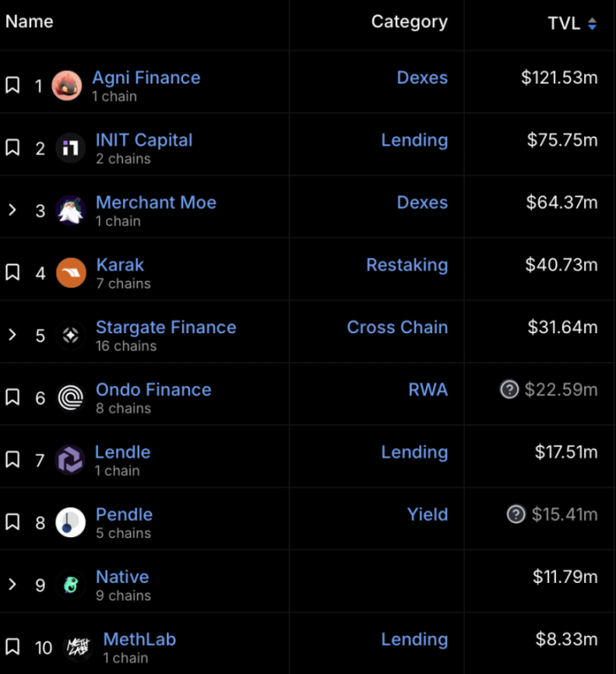The width and height of the screenshot is (616, 674).
Task: Click the Pendle logo icon
Action: [71, 522]
